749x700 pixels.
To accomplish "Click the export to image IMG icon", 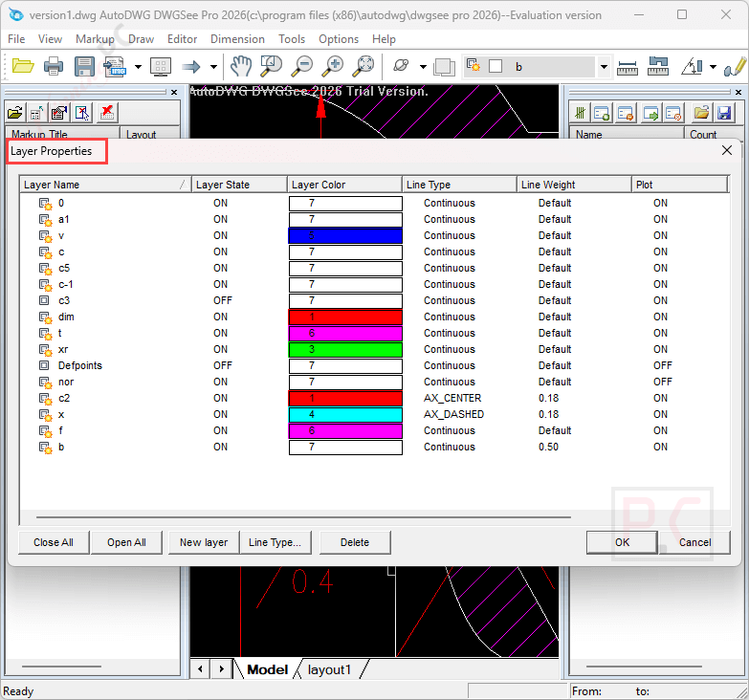I will [x=115, y=66].
